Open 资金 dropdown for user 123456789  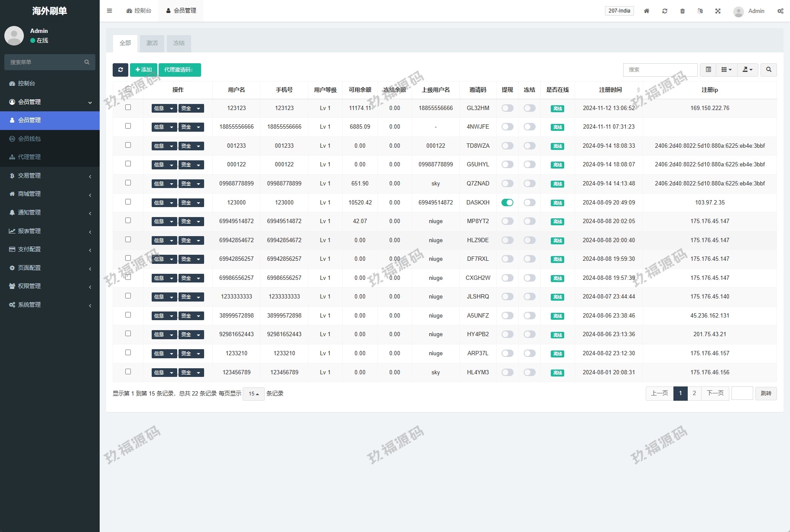tap(191, 373)
